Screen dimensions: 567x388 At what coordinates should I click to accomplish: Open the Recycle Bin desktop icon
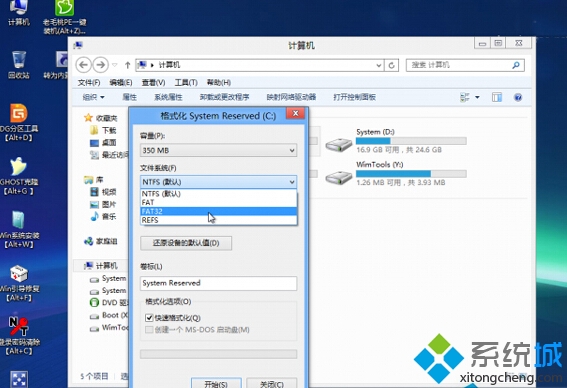point(18,65)
